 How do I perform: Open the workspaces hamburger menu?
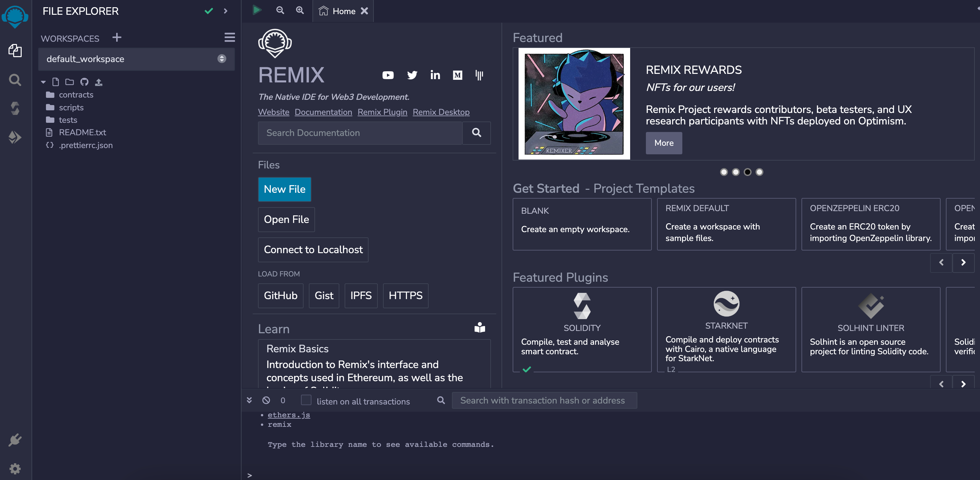click(x=229, y=38)
